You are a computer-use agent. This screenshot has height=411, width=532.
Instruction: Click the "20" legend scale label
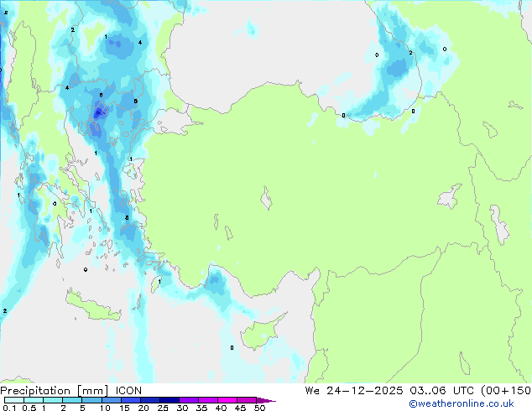point(143,408)
